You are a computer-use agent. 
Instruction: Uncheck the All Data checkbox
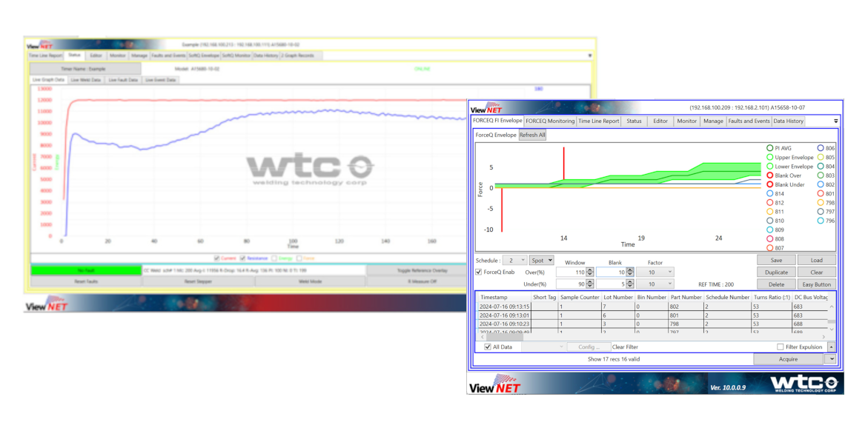488,347
